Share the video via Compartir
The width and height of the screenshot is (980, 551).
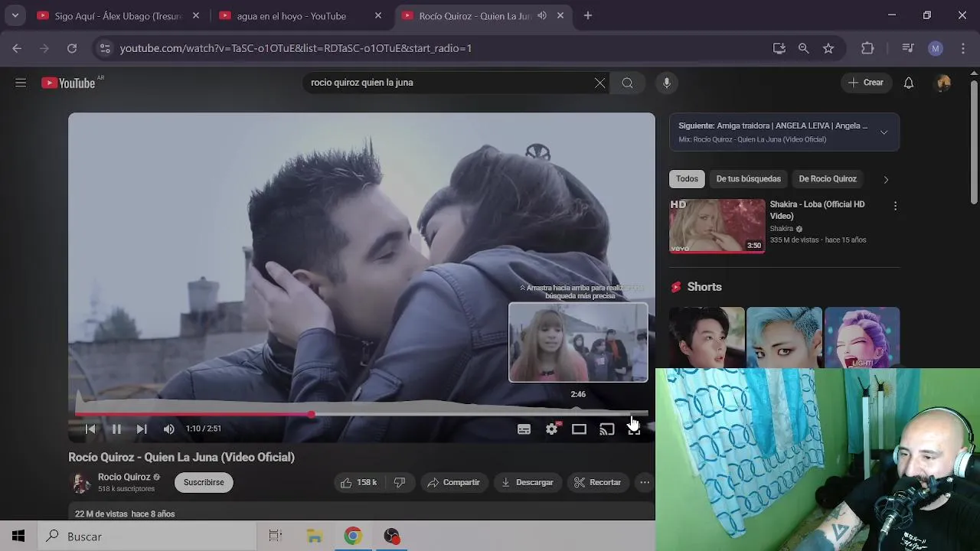point(453,482)
